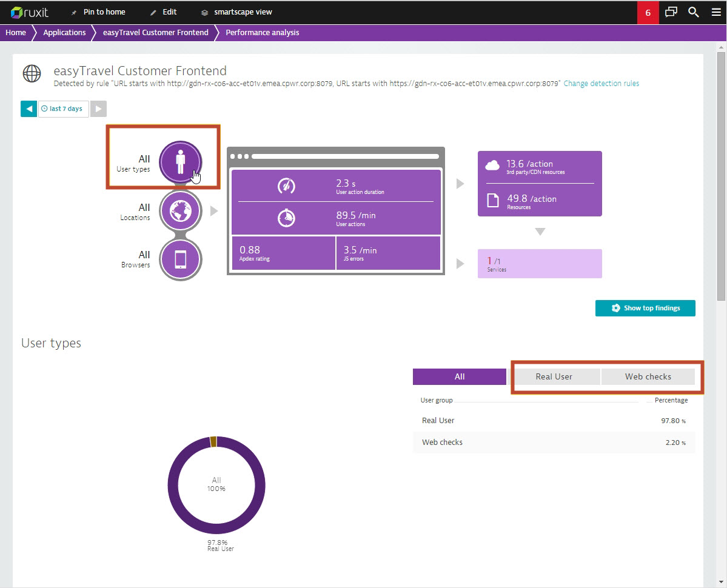The width and height of the screenshot is (727, 588).
Task: Click the purple Real User donut segment
Action: coord(216,529)
